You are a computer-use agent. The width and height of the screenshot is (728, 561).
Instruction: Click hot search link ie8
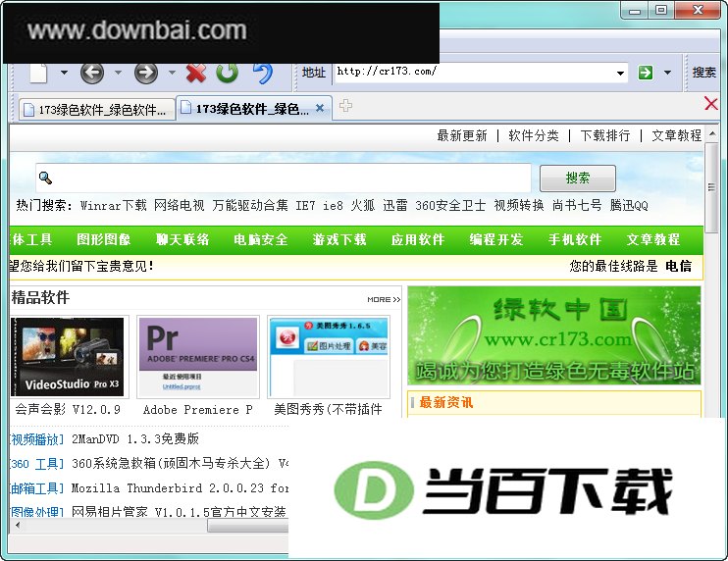tap(333, 205)
